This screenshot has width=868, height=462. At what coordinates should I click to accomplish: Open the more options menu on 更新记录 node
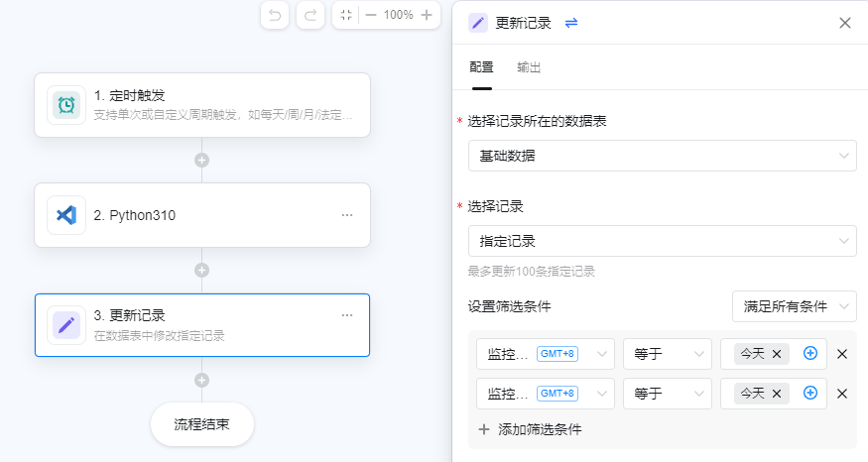(x=347, y=315)
